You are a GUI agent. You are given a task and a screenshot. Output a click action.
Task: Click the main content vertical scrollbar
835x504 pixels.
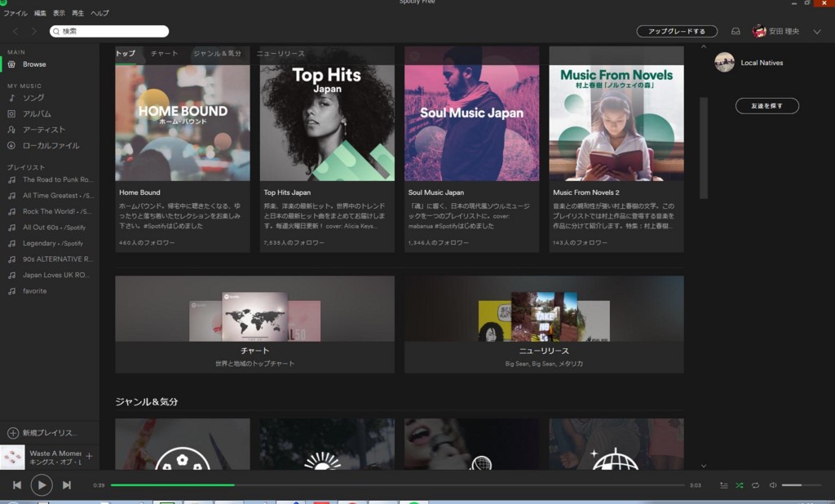coord(704,148)
